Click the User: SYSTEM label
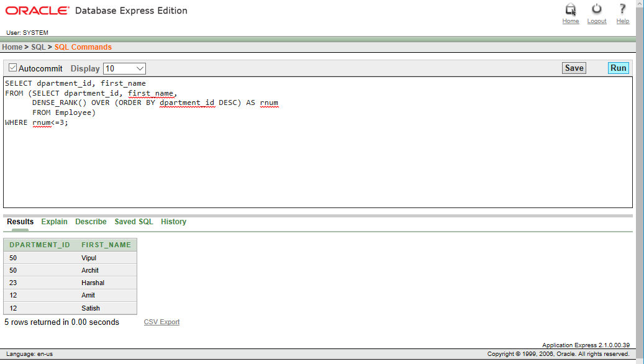This screenshot has height=364, width=644. pos(27,32)
